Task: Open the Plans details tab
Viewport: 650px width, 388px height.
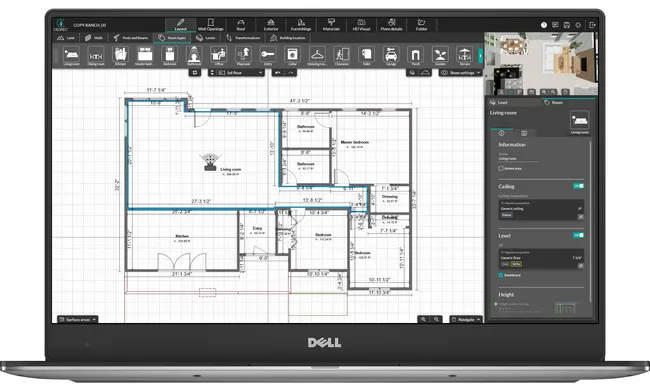Action: point(391,24)
